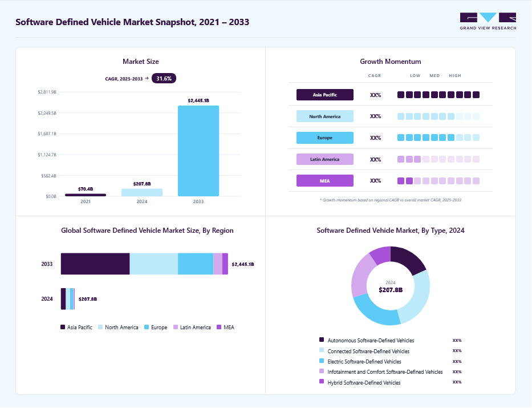Click the 31.6% CAGR badge

164,78
